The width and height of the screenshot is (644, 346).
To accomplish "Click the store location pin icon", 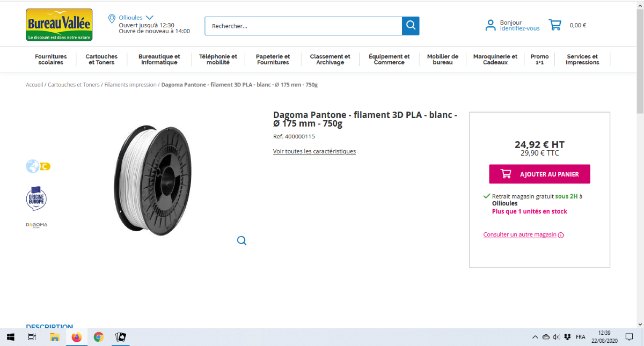I will (x=112, y=19).
